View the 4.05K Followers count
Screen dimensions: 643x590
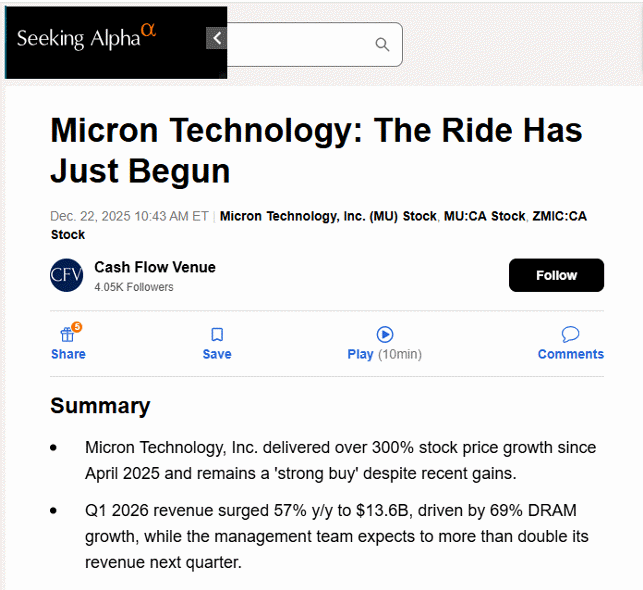pos(133,287)
